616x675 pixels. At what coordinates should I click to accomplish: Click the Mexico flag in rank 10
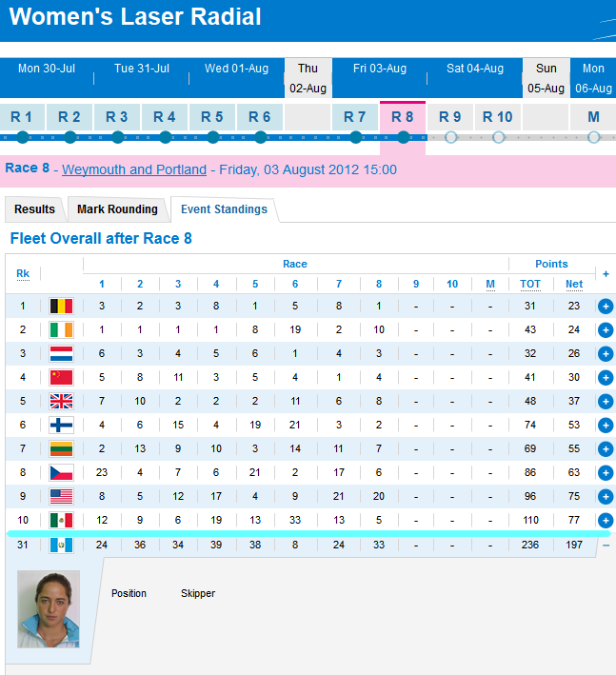click(62, 520)
